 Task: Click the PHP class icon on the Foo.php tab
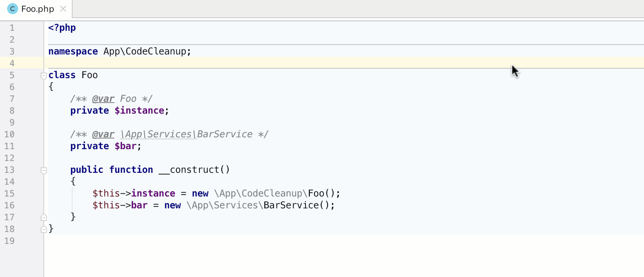(13, 9)
